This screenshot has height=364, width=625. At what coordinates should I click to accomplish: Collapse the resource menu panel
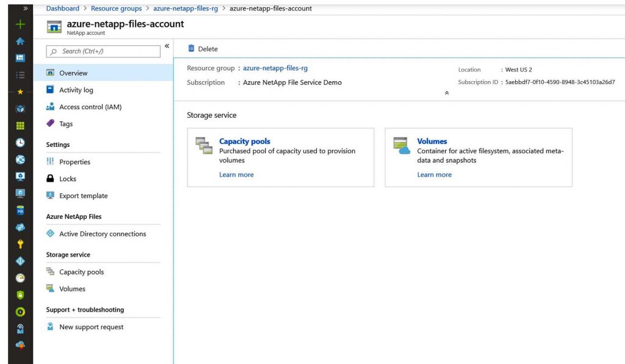[167, 46]
